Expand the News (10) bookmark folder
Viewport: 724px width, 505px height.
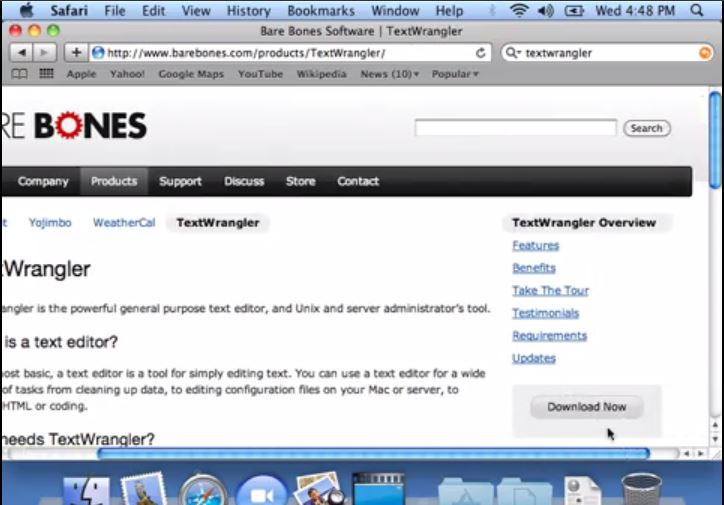click(x=390, y=74)
